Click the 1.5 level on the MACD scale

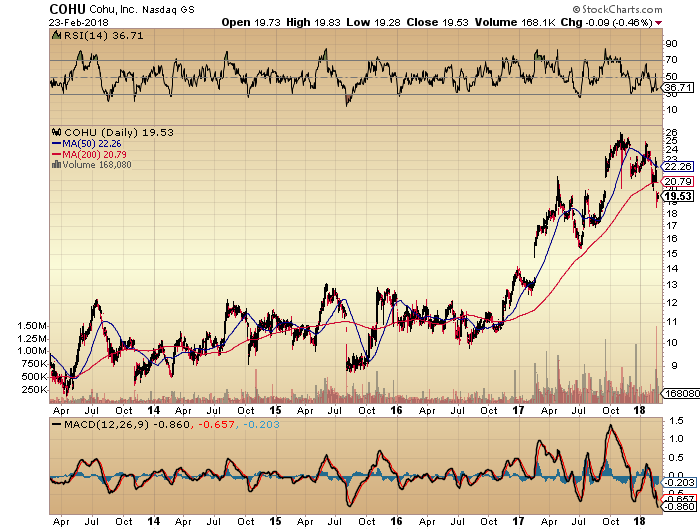click(677, 421)
